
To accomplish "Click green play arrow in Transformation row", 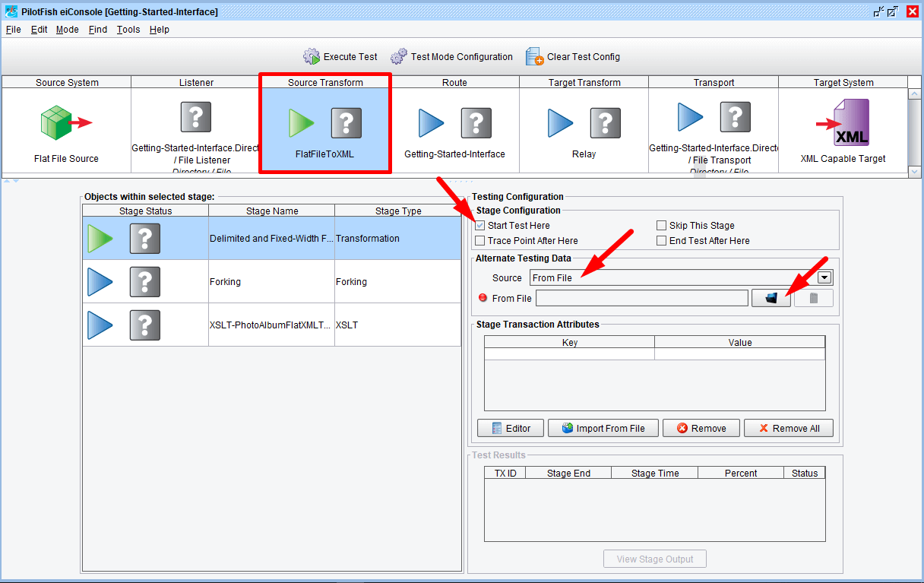I will (100, 238).
